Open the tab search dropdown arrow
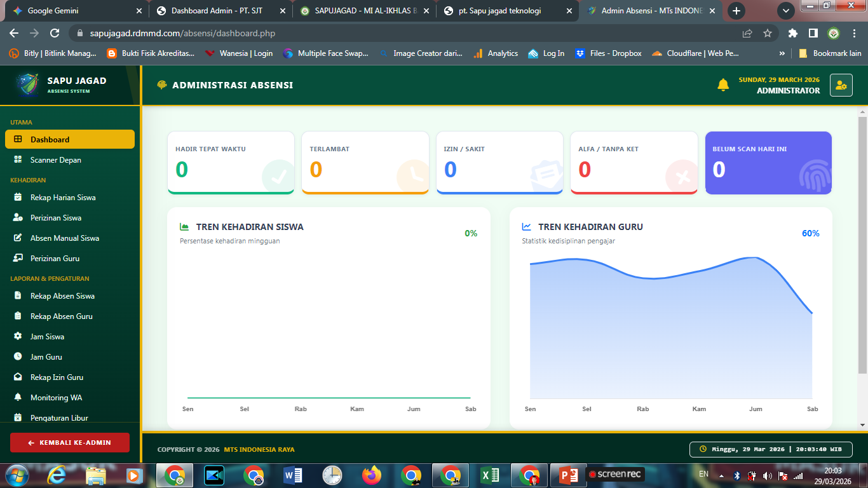The width and height of the screenshot is (868, 488). (786, 11)
